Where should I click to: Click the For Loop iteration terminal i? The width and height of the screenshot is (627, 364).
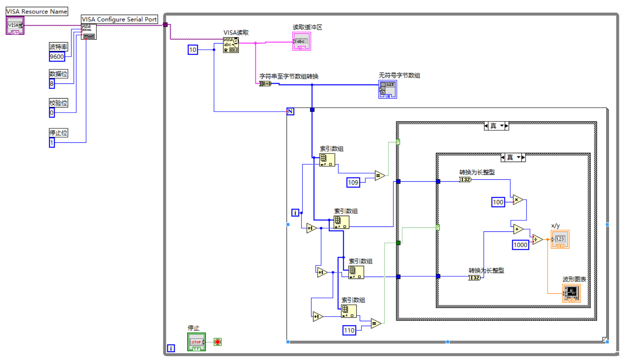point(295,213)
